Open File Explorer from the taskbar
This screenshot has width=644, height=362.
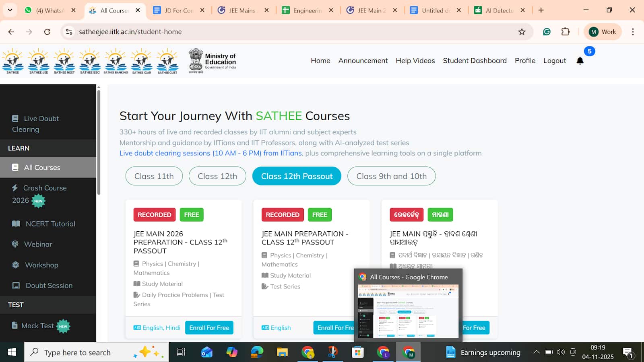(x=282, y=352)
